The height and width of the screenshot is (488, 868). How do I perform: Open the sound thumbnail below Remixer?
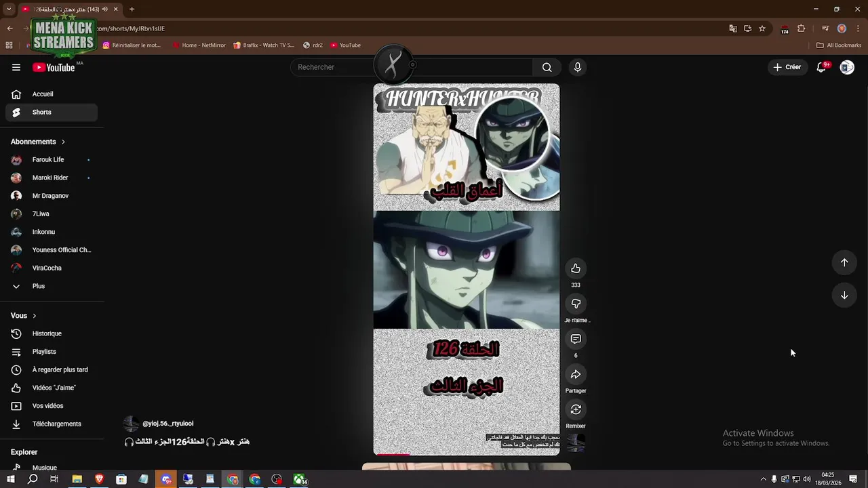tap(576, 443)
